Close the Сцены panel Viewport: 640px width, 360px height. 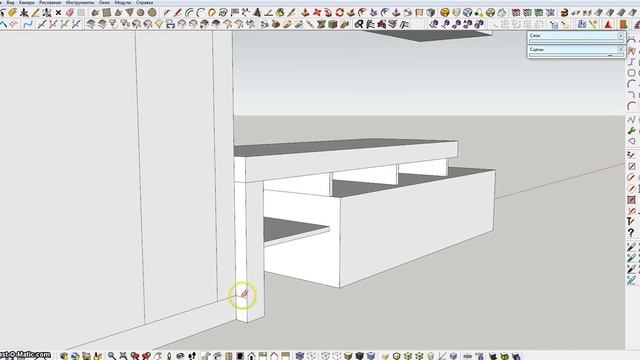(620, 49)
